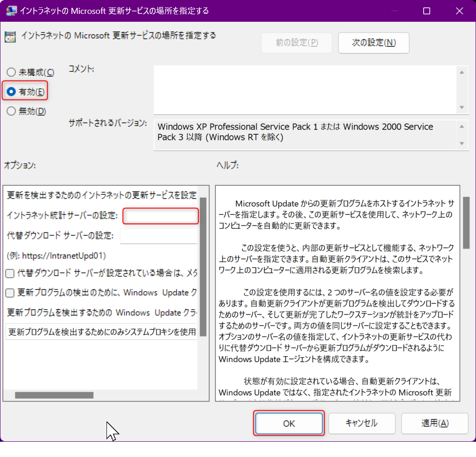Click the disabled 前の設定(P) button
Image resolution: width=476 pixels, height=457 pixels.
pyautogui.click(x=297, y=43)
